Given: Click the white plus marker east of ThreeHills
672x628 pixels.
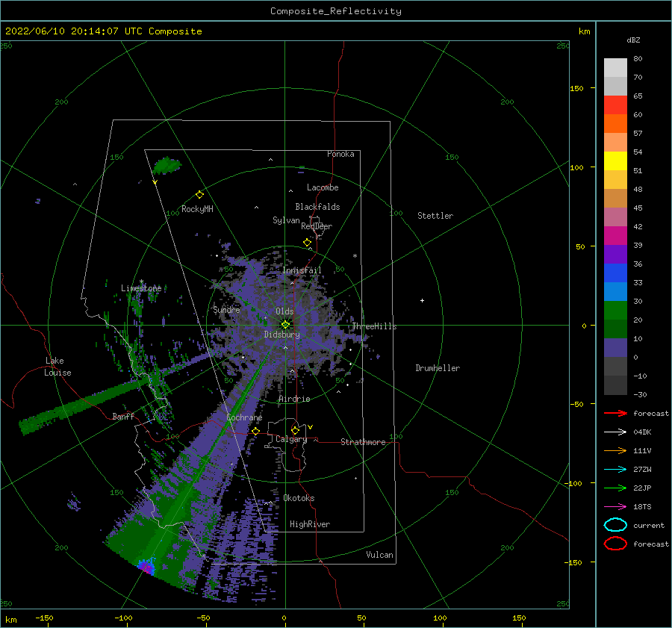Looking at the screenshot, I should (422, 300).
